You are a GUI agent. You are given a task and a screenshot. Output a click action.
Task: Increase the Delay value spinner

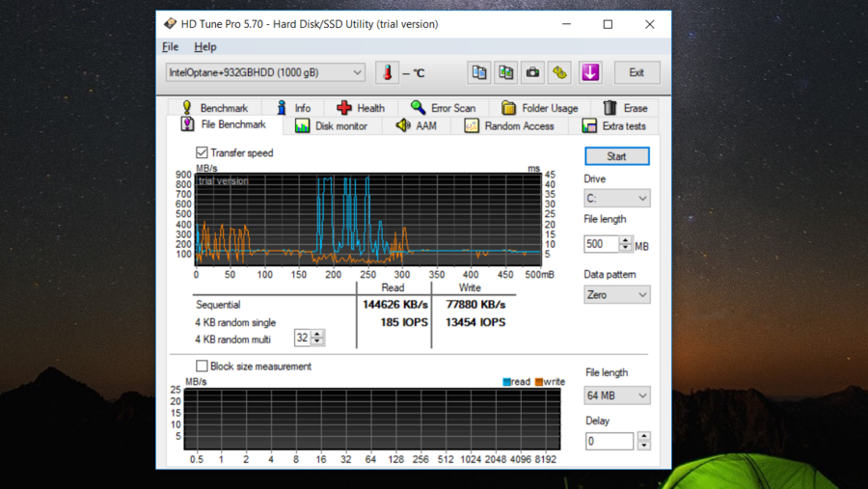pyautogui.click(x=643, y=436)
